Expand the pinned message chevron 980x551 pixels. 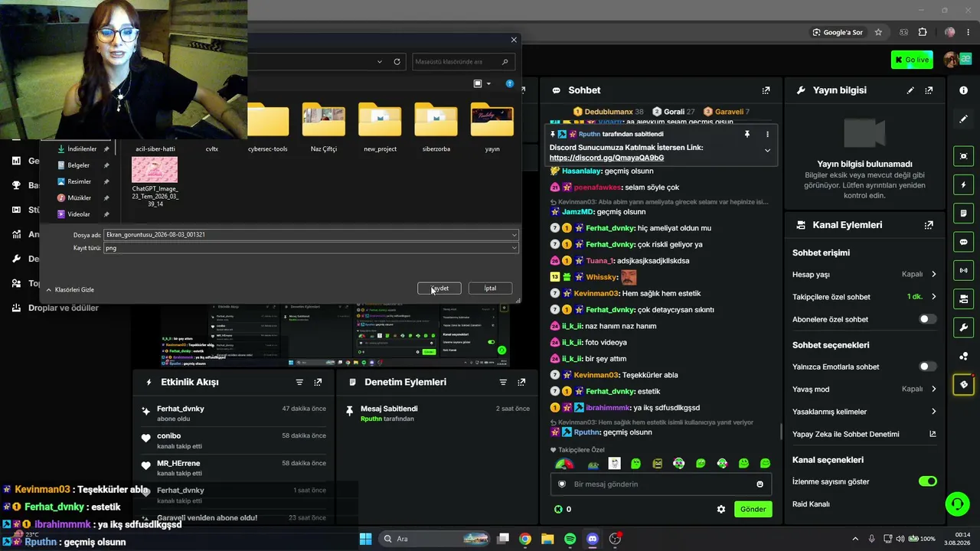tap(767, 151)
